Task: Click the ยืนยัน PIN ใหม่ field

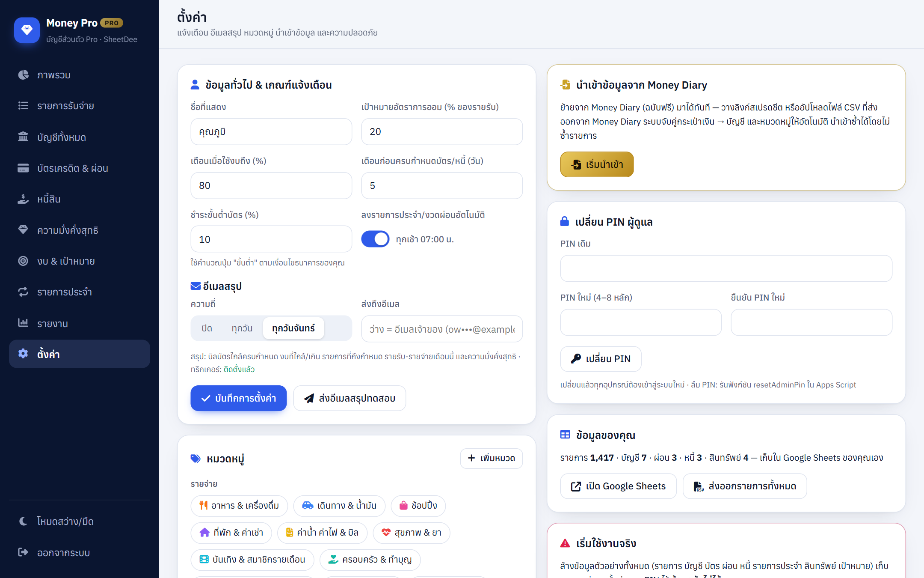Action: pos(811,322)
